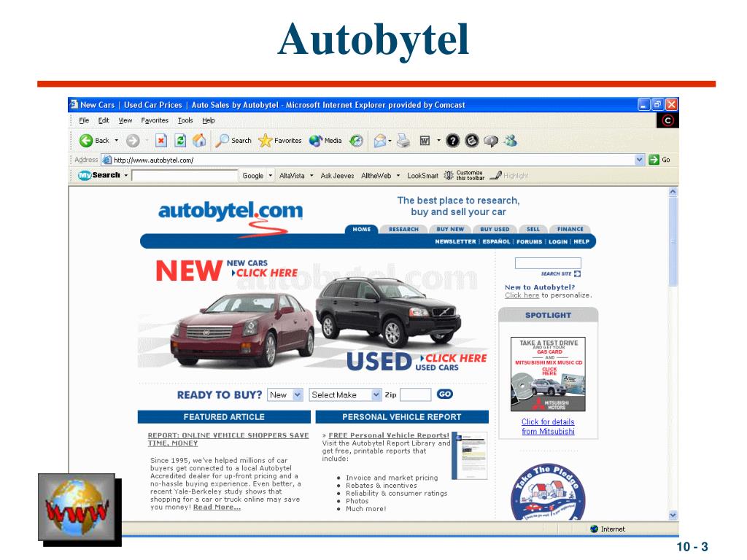Click the Print icon in toolbar
The height and width of the screenshot is (560, 747).
403,141
